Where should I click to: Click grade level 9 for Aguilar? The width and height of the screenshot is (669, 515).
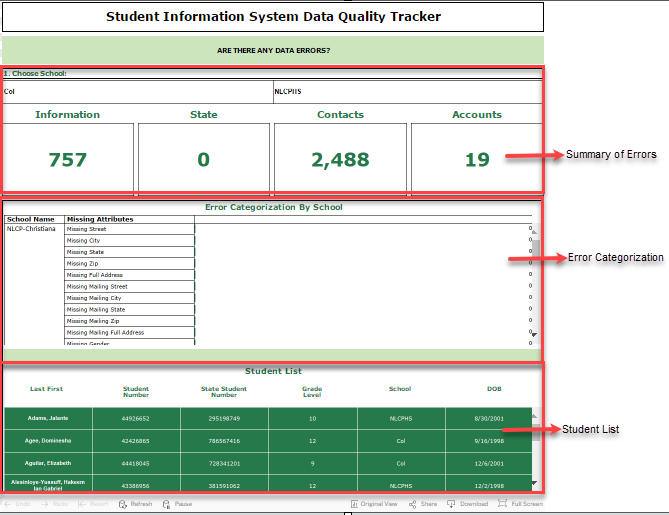(x=313, y=463)
